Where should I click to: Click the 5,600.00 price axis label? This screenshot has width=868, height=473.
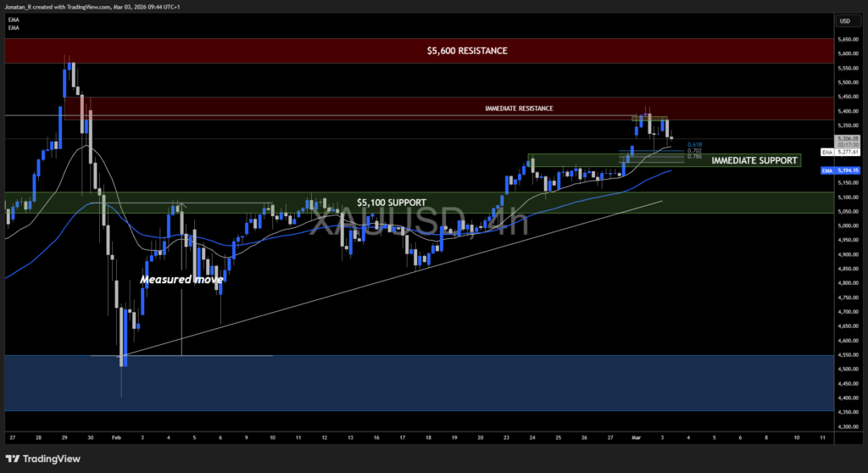click(x=848, y=53)
